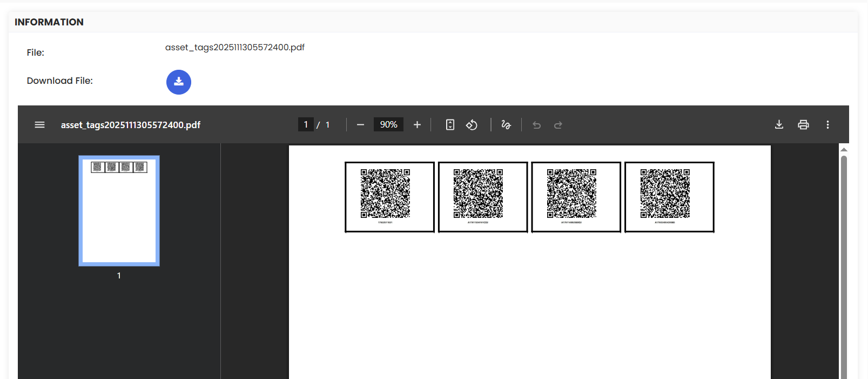
Task: Zoom in with the plus icon
Action: 417,125
